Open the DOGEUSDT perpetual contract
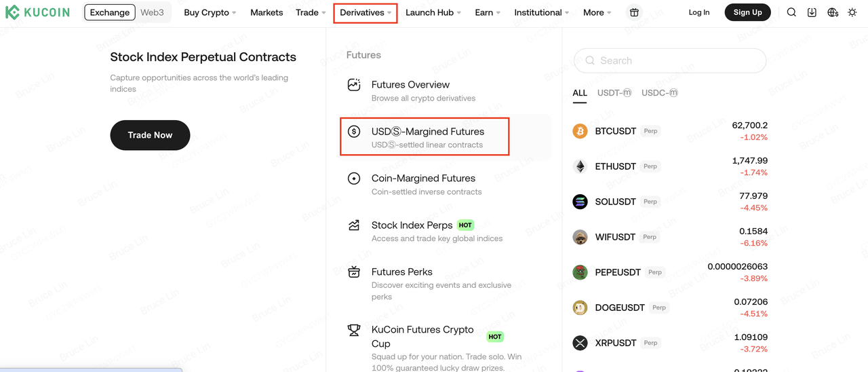The height and width of the screenshot is (372, 868). click(670, 308)
